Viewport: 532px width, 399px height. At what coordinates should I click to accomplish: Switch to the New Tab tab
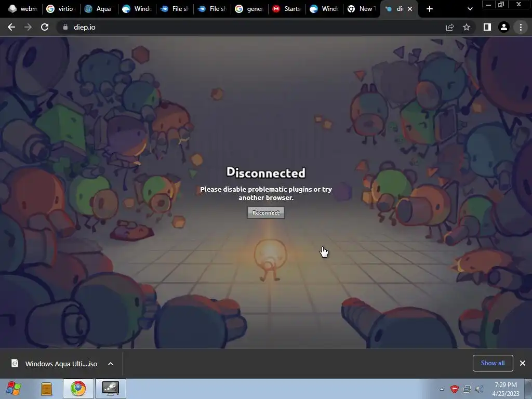pos(362,9)
